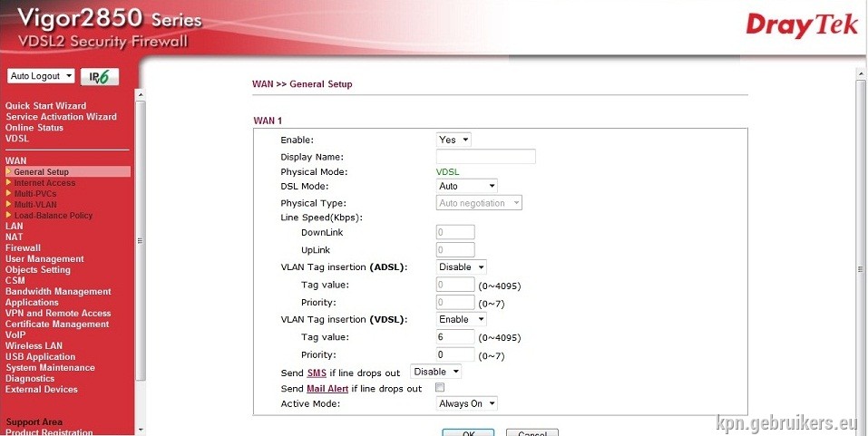Open External Devices section

[42, 390]
